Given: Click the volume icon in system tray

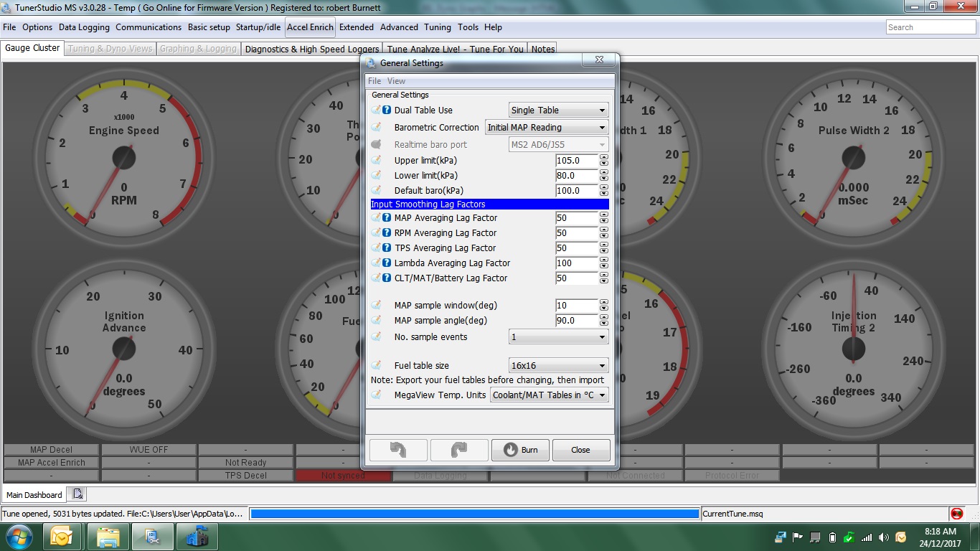Looking at the screenshot, I should 883,537.
